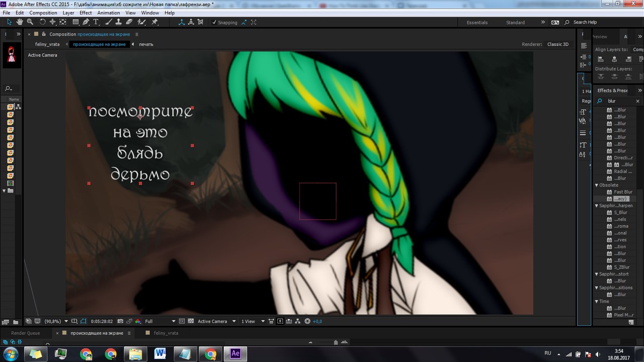Open the magnification (90,8%) dropdown

point(56,321)
